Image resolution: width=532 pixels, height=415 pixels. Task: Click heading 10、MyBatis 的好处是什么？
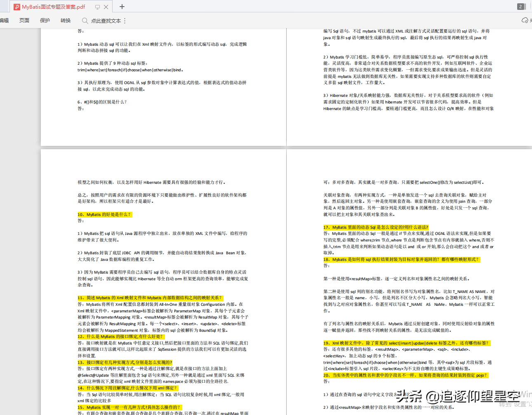105,215
